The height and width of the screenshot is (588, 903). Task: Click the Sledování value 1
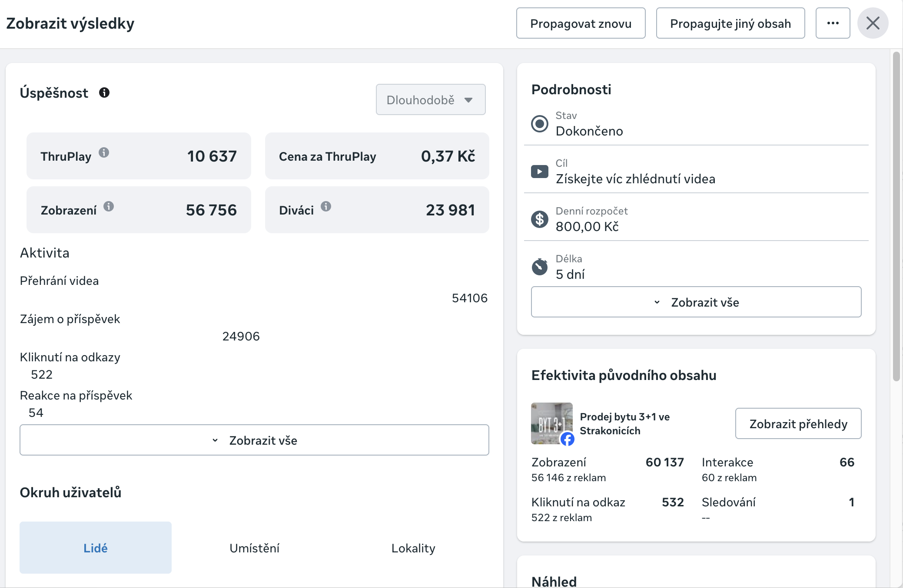[852, 502]
